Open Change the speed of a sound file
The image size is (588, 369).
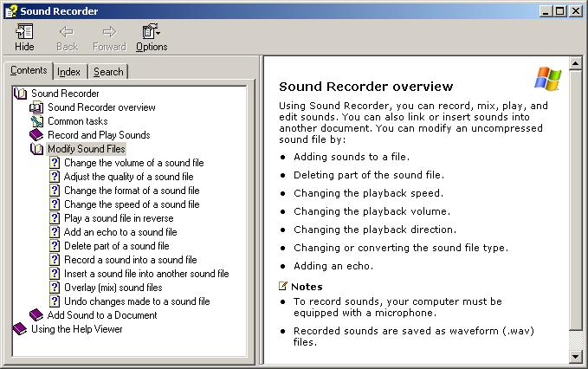[x=132, y=204]
